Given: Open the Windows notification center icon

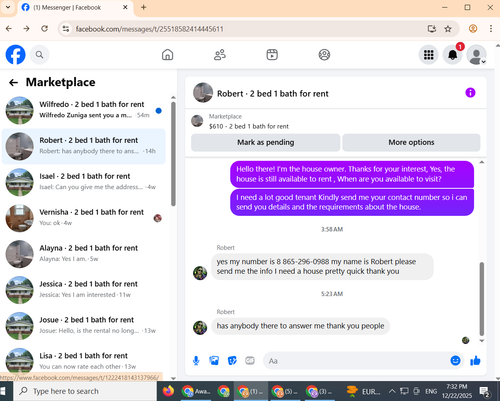Looking at the screenshot, I should 484,391.
